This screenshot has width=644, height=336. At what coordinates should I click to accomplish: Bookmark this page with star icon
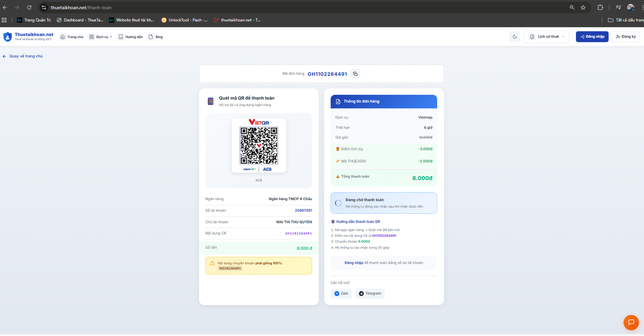(x=583, y=8)
